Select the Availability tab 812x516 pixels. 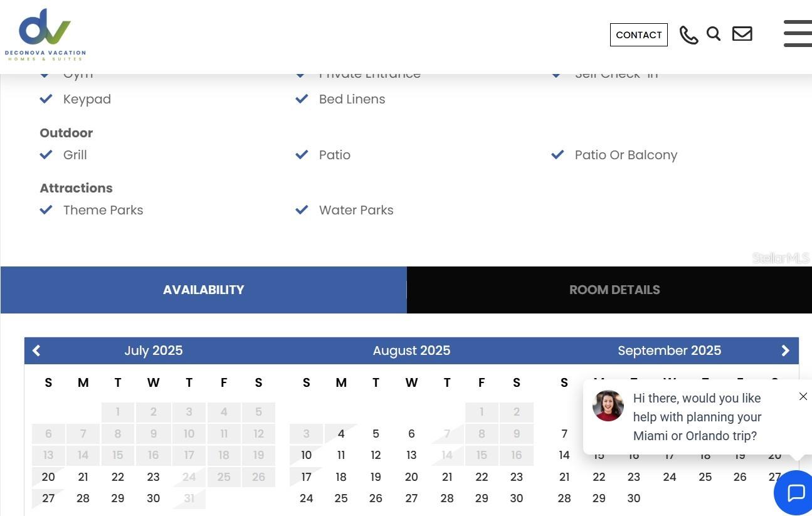(x=203, y=290)
